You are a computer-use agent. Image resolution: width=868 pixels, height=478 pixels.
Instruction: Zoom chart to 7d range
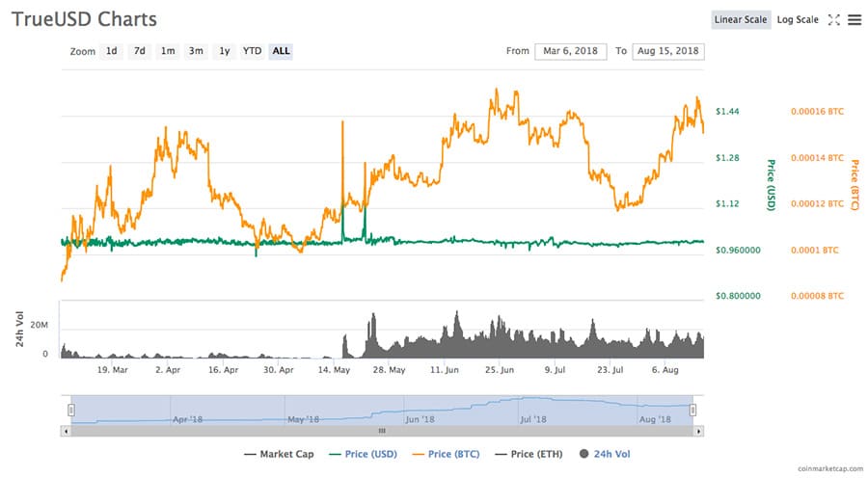pyautogui.click(x=140, y=51)
